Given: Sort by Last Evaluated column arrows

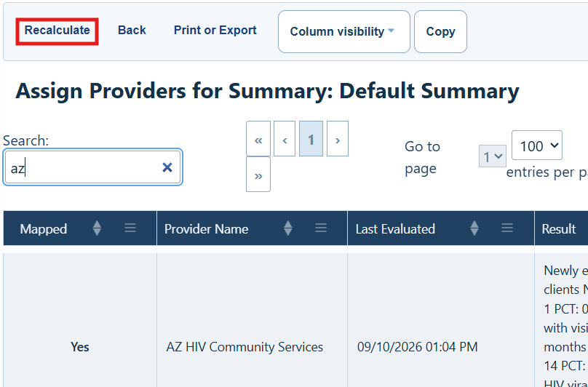Looking at the screenshot, I should tap(474, 228).
